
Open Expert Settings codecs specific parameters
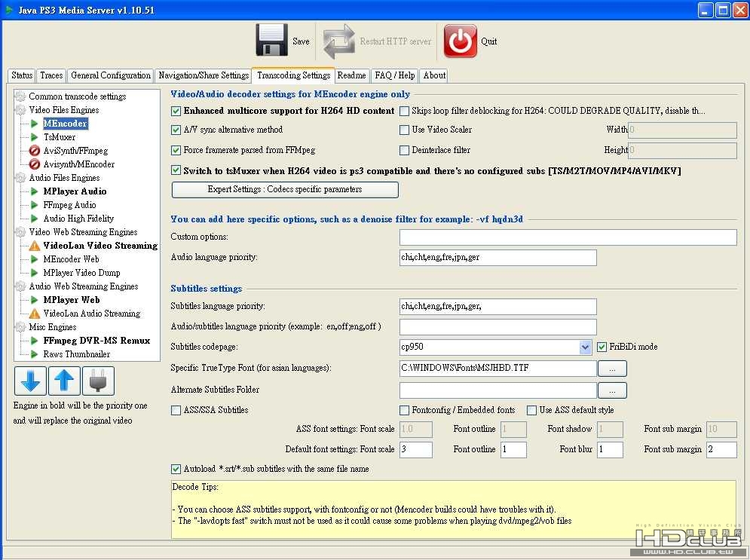coord(285,189)
